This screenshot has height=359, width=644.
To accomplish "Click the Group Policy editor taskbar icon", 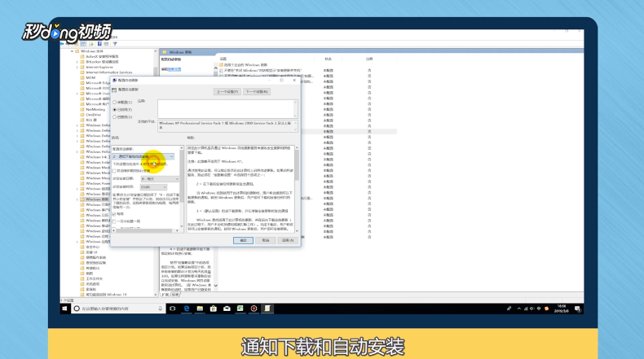I will (x=267, y=309).
